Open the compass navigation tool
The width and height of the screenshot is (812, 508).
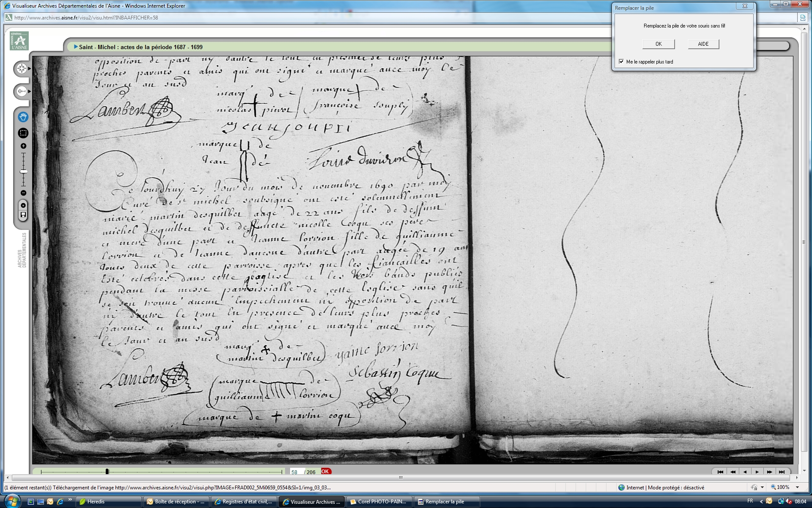coord(22,69)
